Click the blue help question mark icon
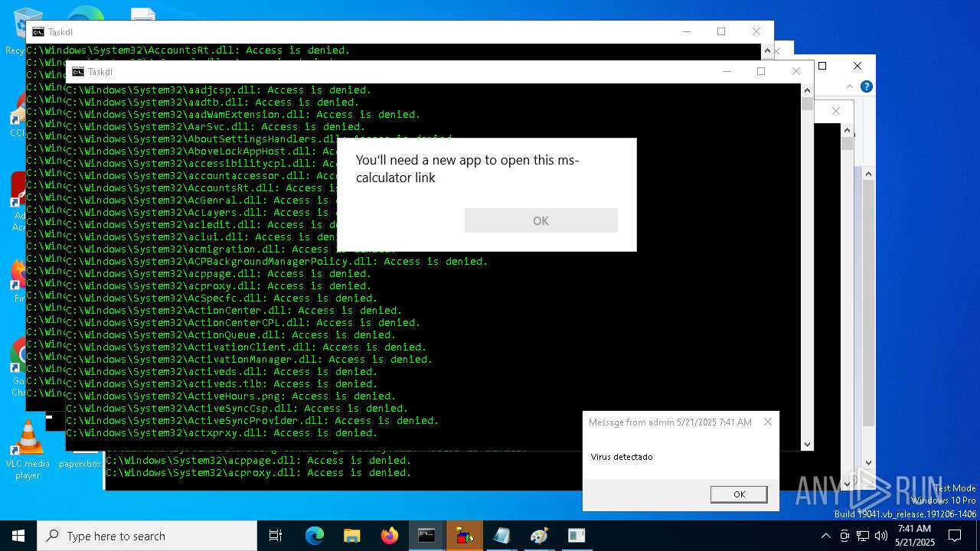Viewport: 980px width, 551px height. (866, 86)
